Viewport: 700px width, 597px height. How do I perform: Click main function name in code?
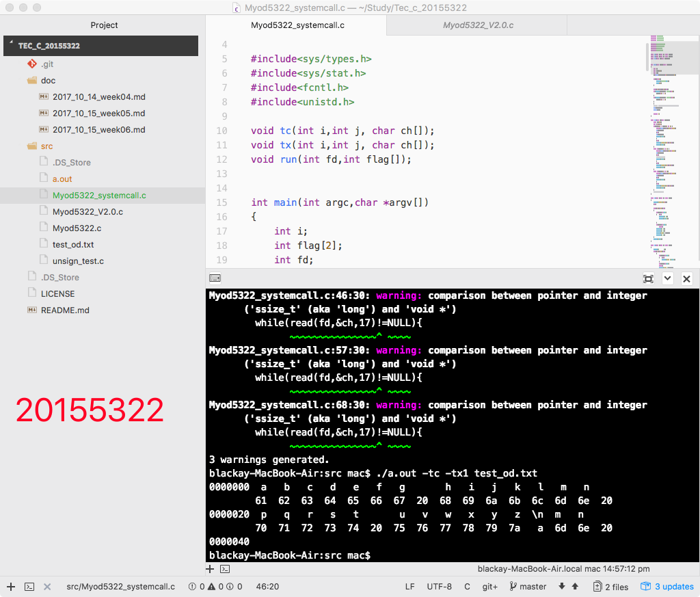click(x=285, y=202)
